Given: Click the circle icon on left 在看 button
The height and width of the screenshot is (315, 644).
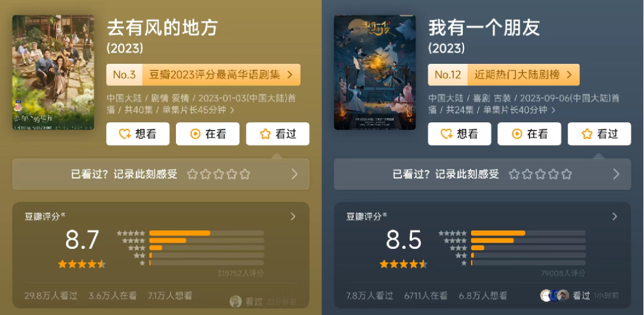Looking at the screenshot, I should [196, 134].
